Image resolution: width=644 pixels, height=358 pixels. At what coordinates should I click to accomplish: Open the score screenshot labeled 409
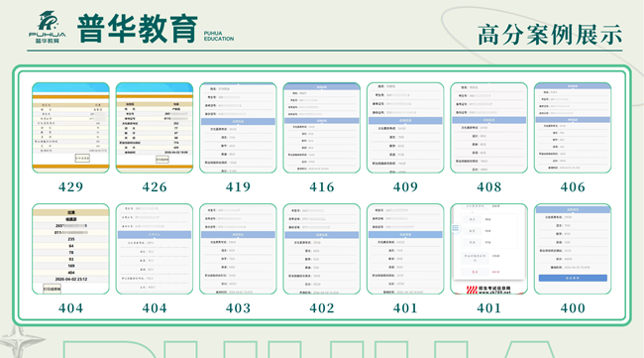[405, 127]
